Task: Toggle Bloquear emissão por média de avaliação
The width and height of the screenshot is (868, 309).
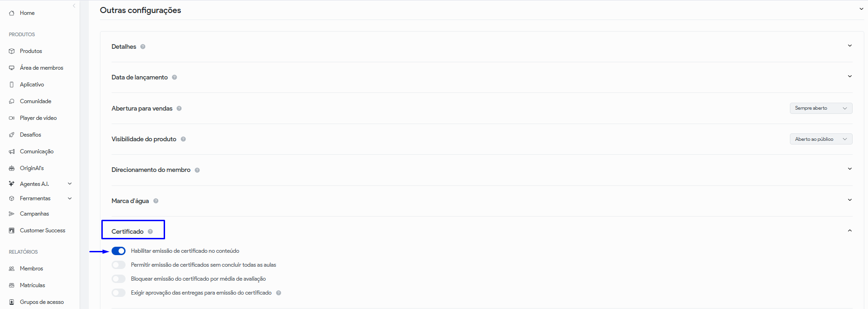Action: pos(119,279)
